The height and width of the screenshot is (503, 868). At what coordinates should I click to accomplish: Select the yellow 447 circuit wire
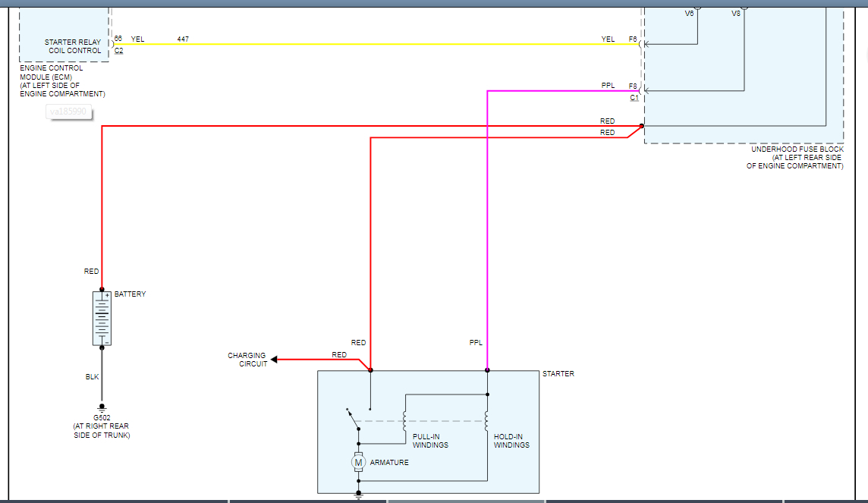[x=379, y=44]
